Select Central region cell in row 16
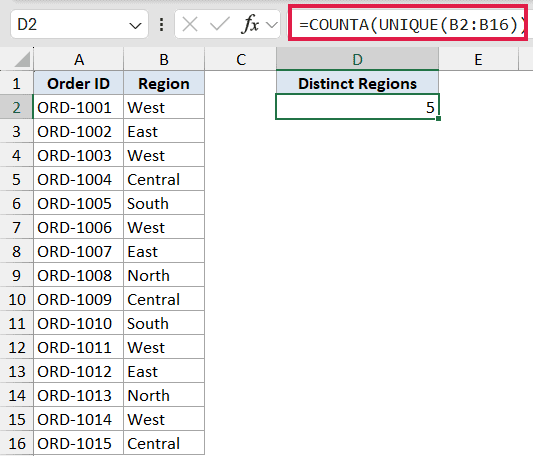The height and width of the screenshot is (456, 533). 164,443
